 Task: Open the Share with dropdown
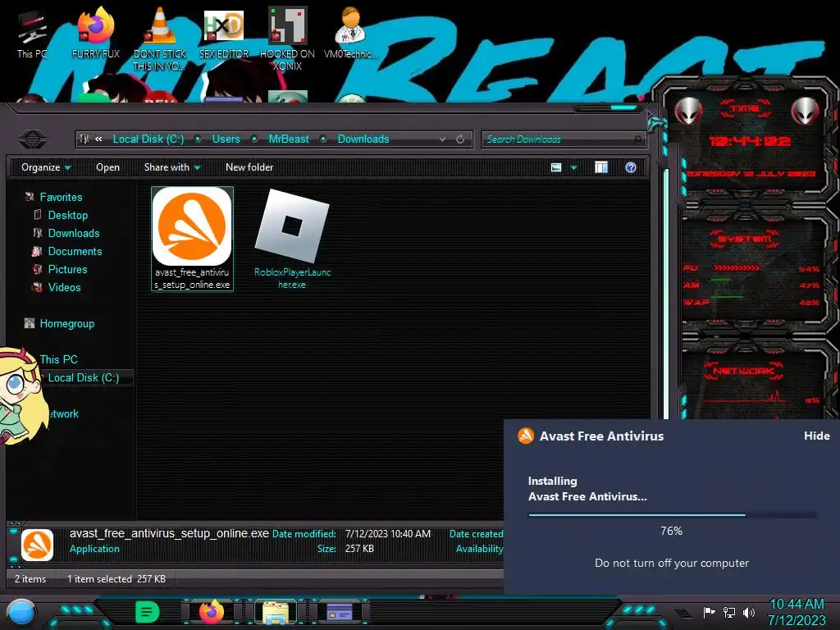tap(172, 167)
